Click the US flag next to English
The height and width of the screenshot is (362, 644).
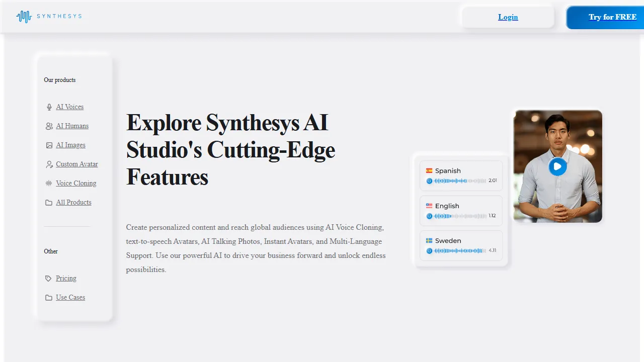pyautogui.click(x=429, y=206)
